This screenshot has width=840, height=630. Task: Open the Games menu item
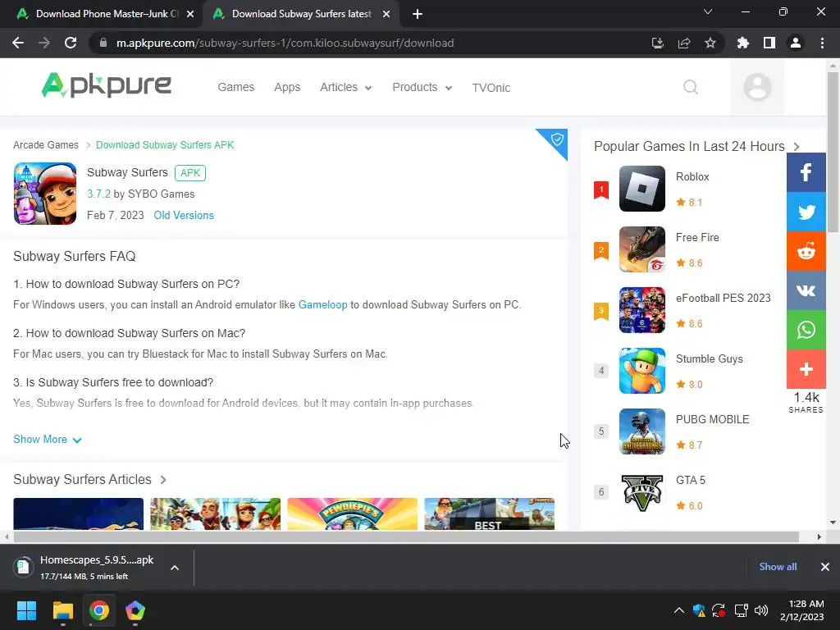click(235, 87)
